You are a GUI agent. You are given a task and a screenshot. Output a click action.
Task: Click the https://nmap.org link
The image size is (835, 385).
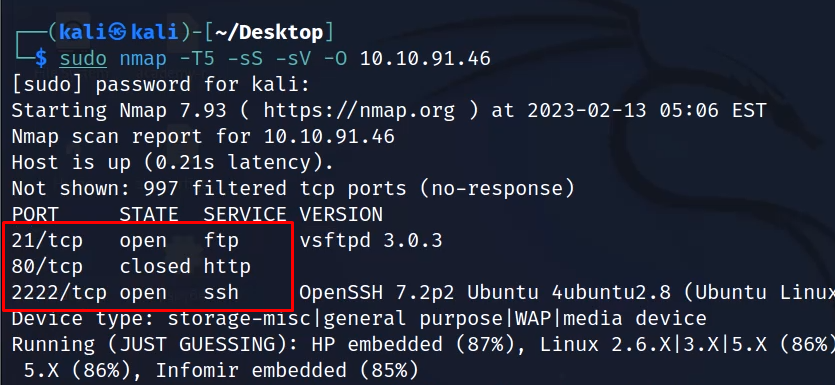click(x=359, y=111)
